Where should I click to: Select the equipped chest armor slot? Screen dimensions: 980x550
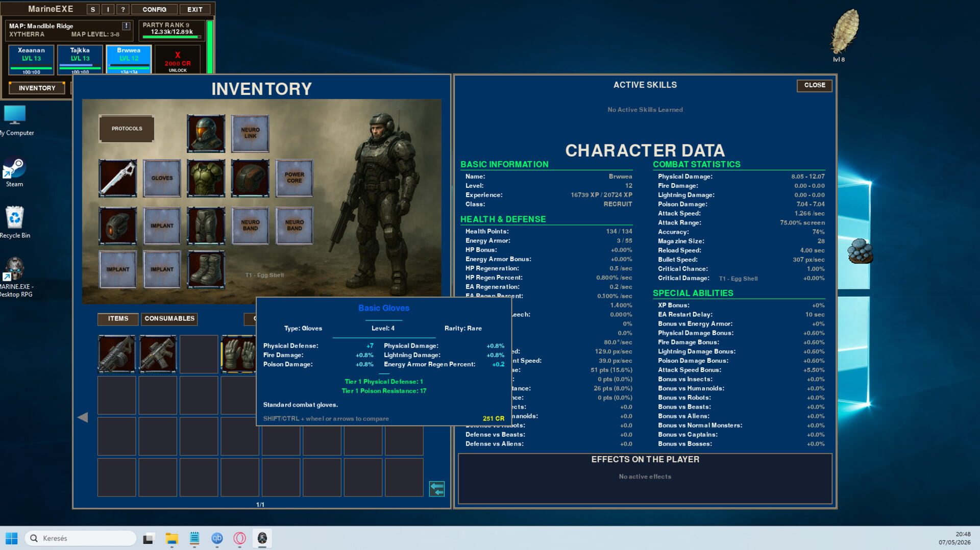pyautogui.click(x=206, y=178)
